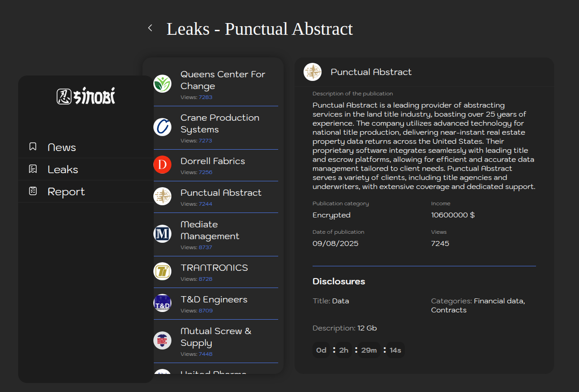Open the News menu item
The height and width of the screenshot is (392, 579).
click(x=62, y=147)
